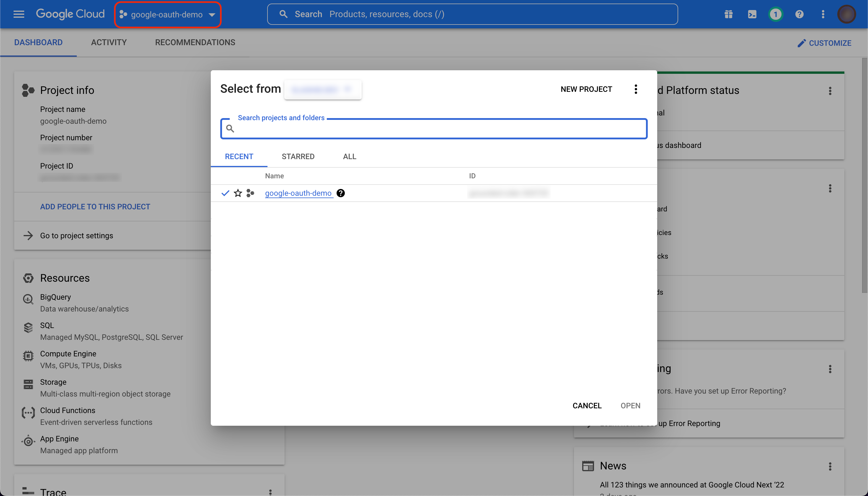The image size is (868, 496).
Task: Open the notifications icon showing one alert
Action: (776, 14)
